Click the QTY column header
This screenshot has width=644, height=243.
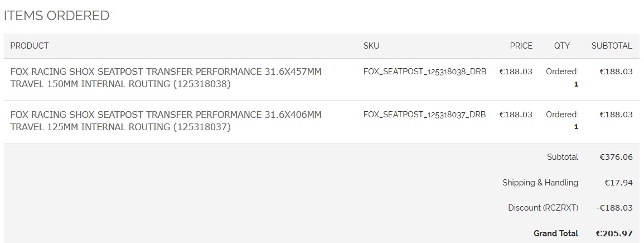click(561, 46)
